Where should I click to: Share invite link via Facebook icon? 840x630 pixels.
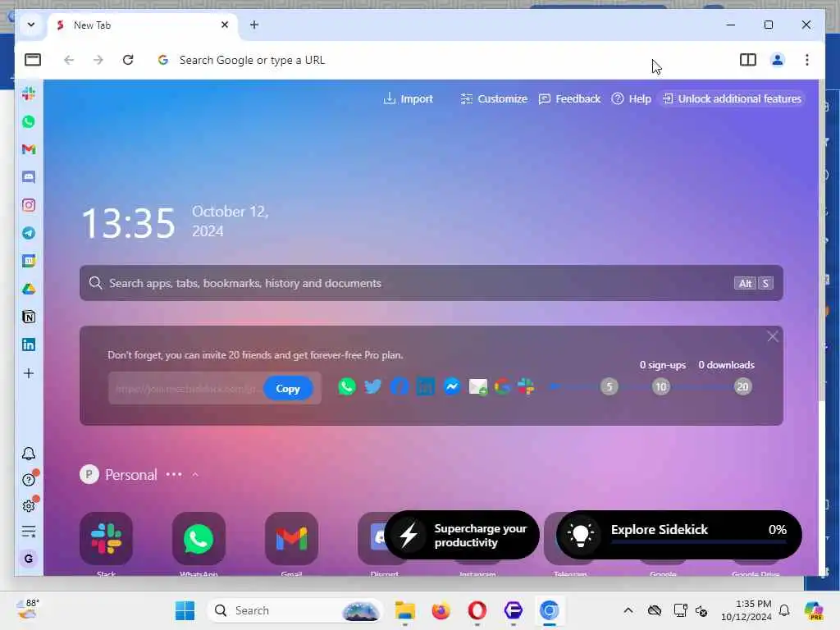click(399, 386)
